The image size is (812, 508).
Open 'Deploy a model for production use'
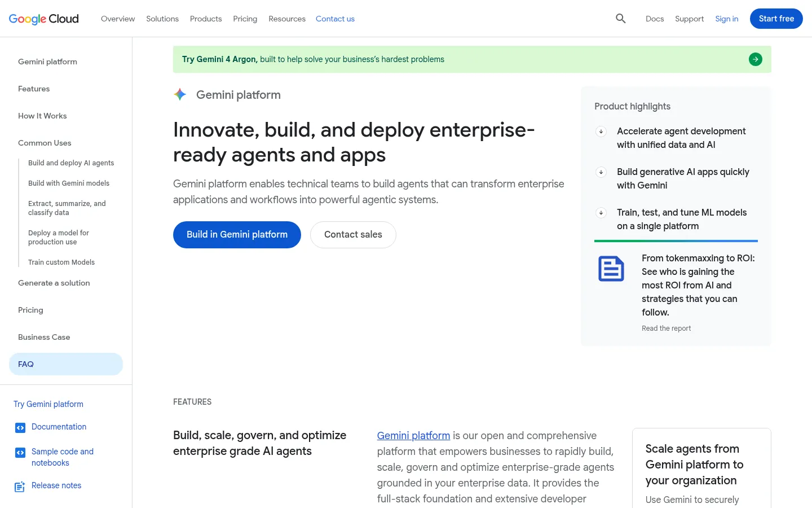coord(59,238)
